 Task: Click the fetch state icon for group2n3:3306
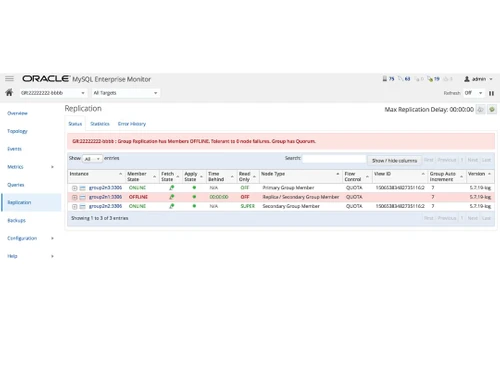(172, 188)
